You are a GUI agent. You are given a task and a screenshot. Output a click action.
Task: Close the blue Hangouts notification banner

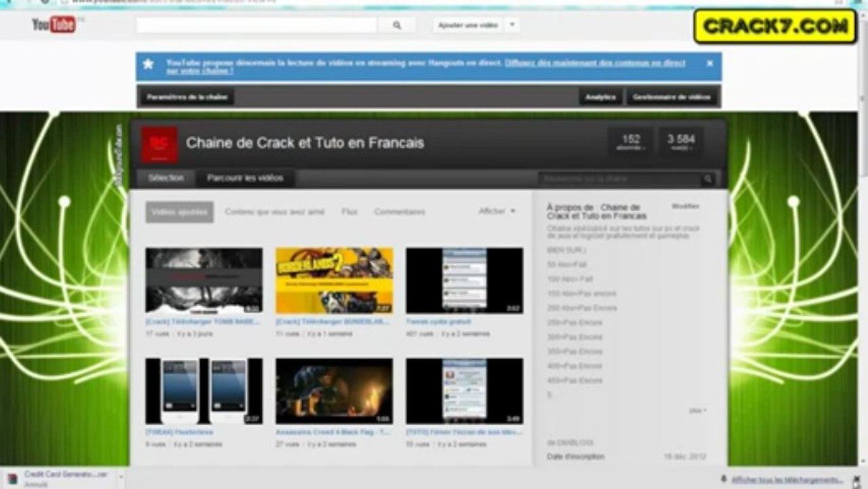tap(710, 63)
